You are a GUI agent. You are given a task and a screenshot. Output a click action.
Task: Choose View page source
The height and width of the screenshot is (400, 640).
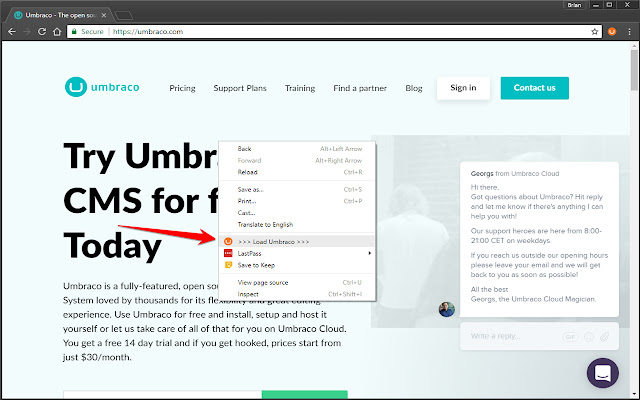[297, 282]
